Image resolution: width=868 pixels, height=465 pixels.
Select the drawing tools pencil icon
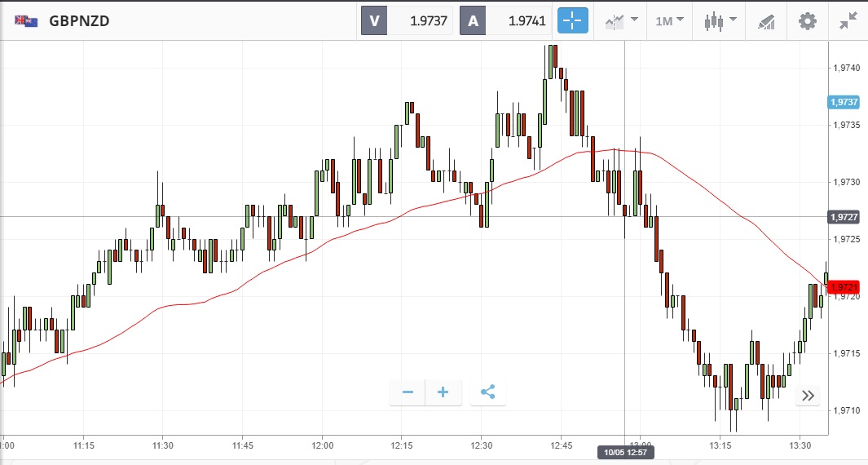[x=766, y=21]
